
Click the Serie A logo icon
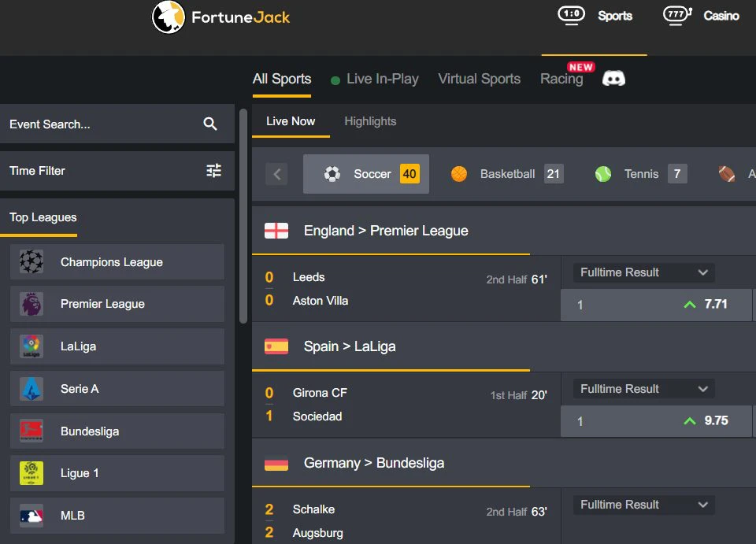coord(31,389)
